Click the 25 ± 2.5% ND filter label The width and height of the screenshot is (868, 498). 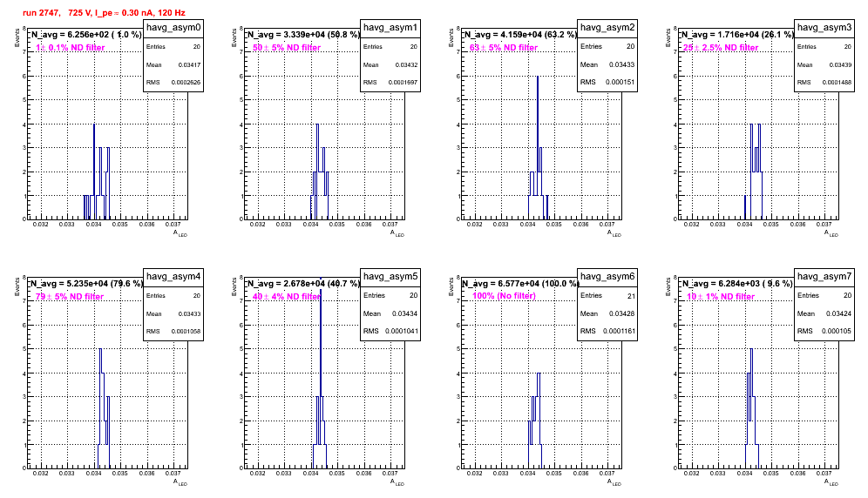[721, 48]
